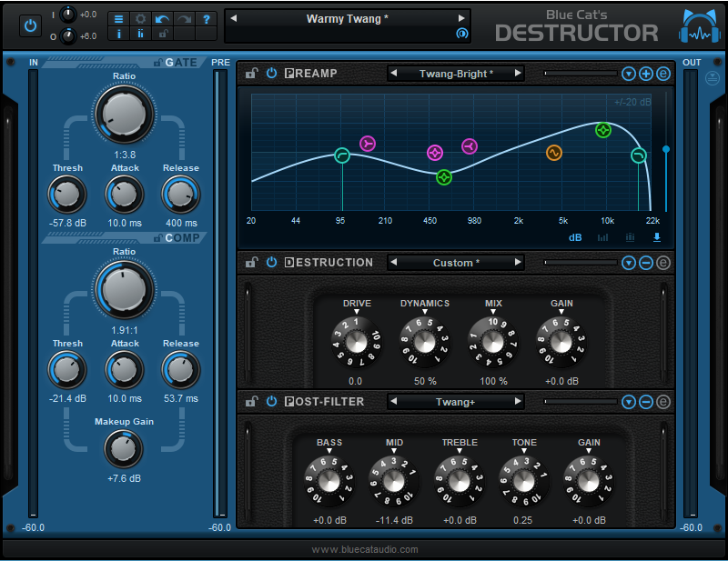The height and width of the screenshot is (561, 728).
Task: Collapse DESTRUCTION with minus icon
Action: (646, 263)
